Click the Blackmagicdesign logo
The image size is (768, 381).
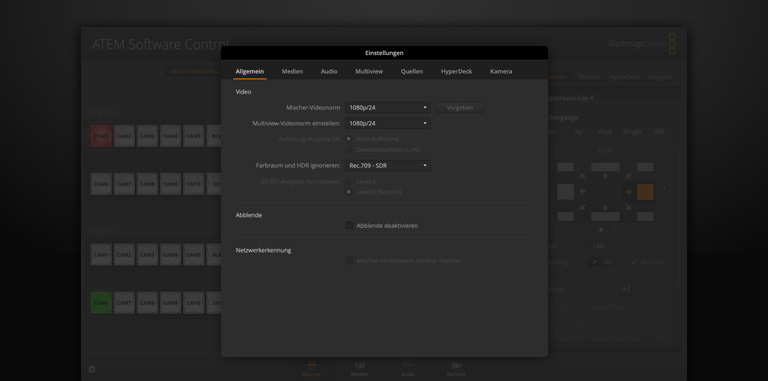(x=642, y=44)
